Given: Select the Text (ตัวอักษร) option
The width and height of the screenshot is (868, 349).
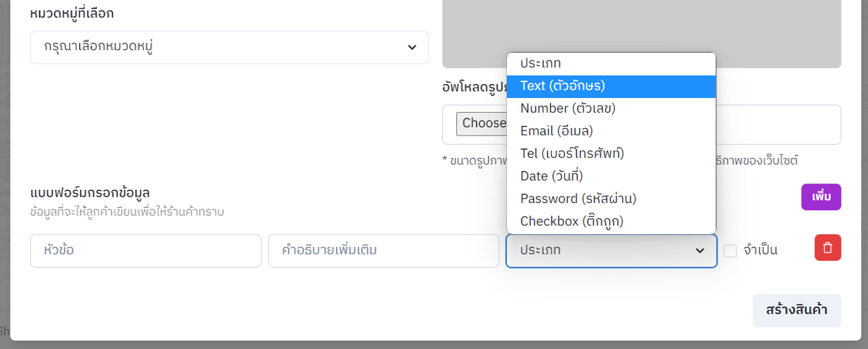Looking at the screenshot, I should pos(611,86).
